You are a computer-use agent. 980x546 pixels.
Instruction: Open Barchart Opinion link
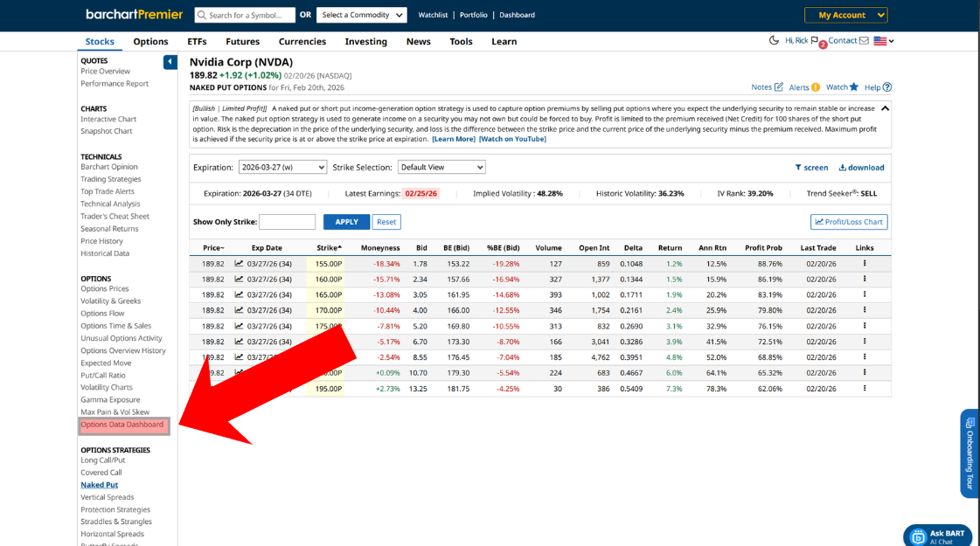[x=108, y=167]
